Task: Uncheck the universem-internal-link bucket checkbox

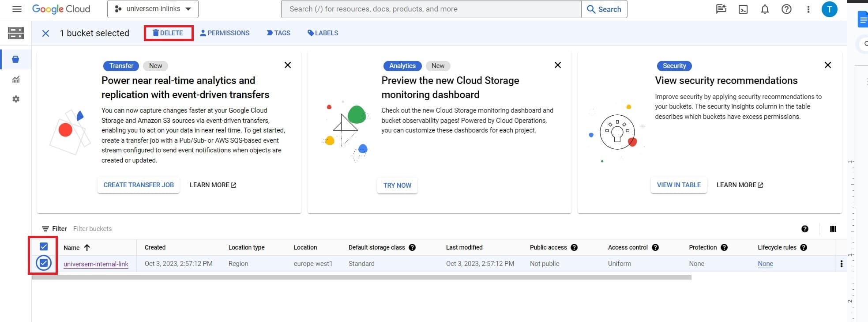Action: coord(44,263)
